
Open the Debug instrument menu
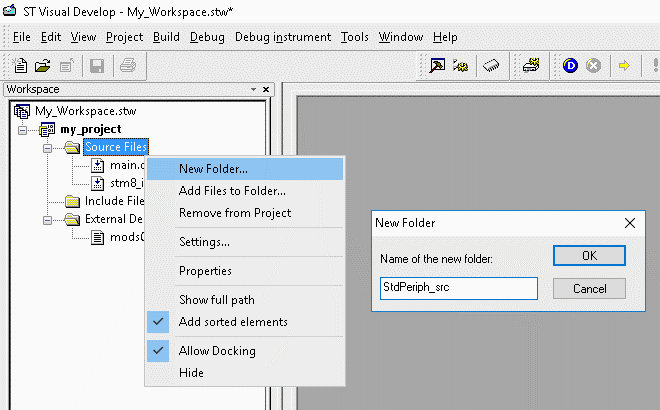282,37
